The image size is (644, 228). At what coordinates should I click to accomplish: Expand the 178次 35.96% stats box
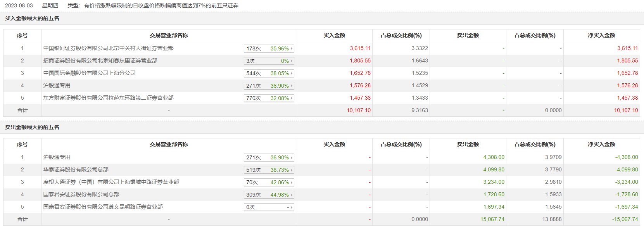[x=269, y=48]
